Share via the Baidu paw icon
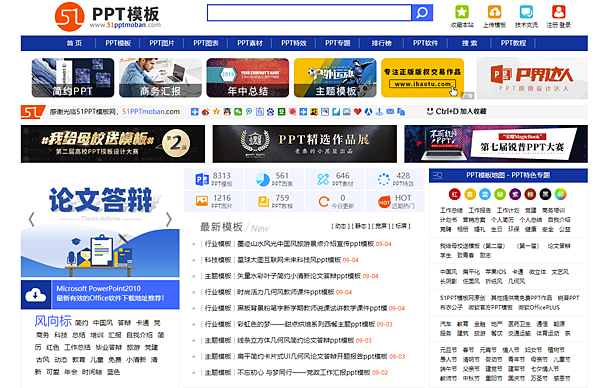Screen dimensions: 600x388 pyautogui.click(x=271, y=112)
